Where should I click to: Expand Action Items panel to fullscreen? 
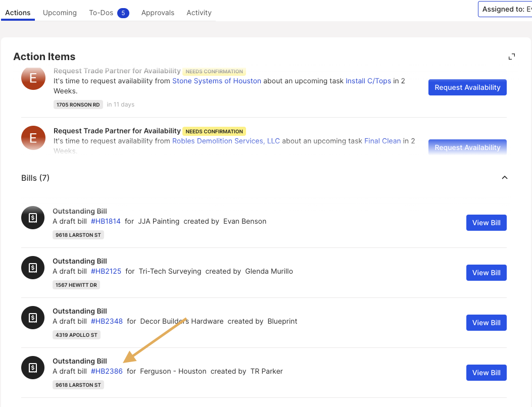pyautogui.click(x=512, y=57)
